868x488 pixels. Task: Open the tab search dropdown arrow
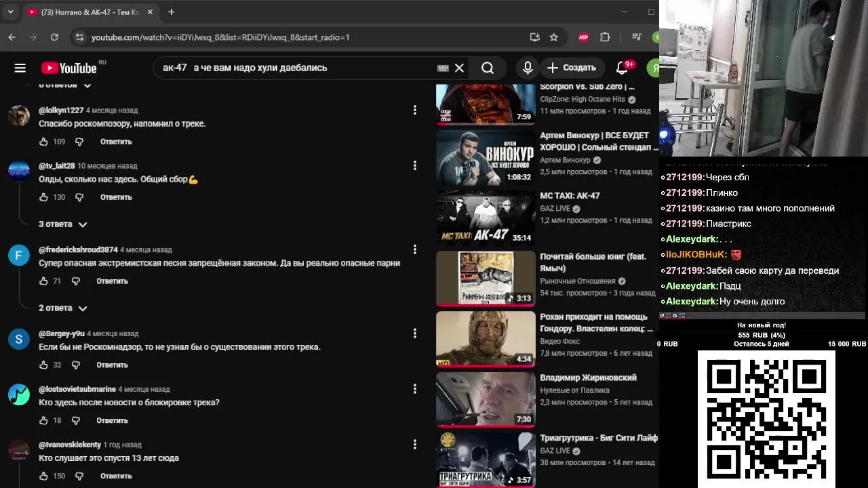pos(10,12)
